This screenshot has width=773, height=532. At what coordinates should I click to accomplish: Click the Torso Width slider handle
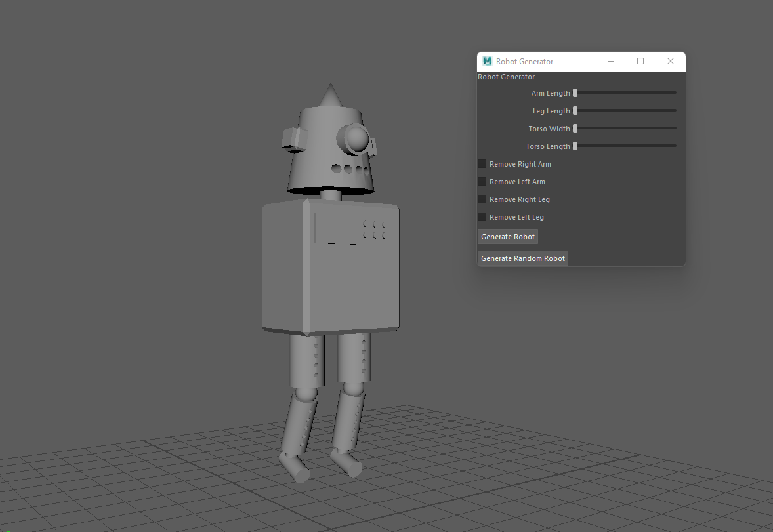tap(575, 128)
